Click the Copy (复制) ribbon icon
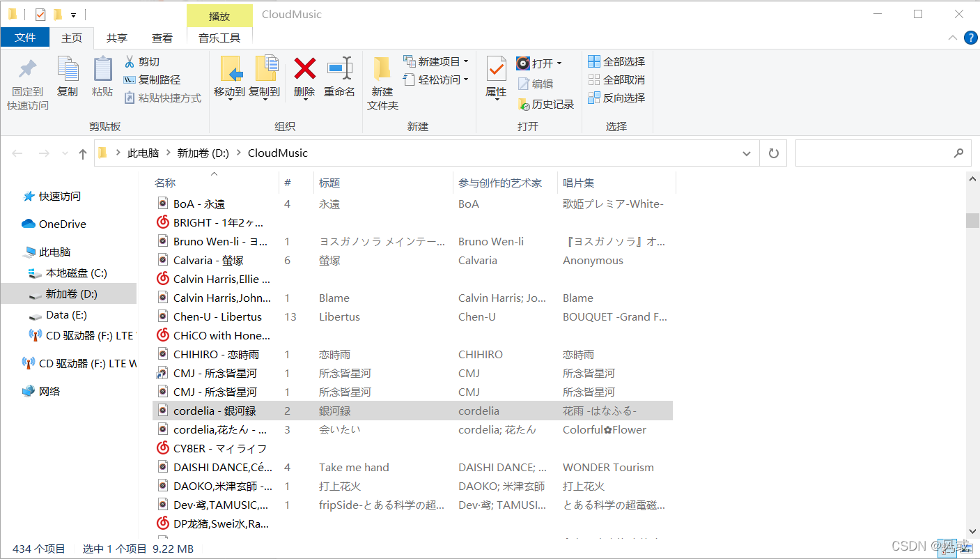 tap(68, 69)
